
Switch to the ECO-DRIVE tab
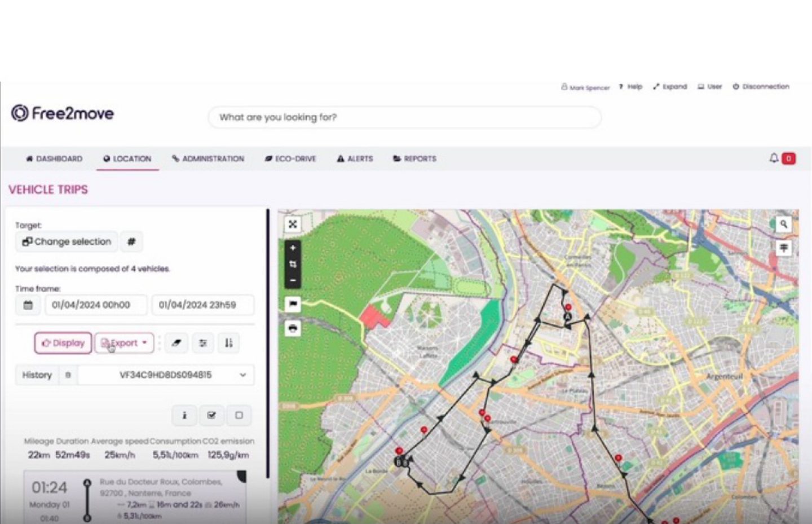click(x=291, y=158)
